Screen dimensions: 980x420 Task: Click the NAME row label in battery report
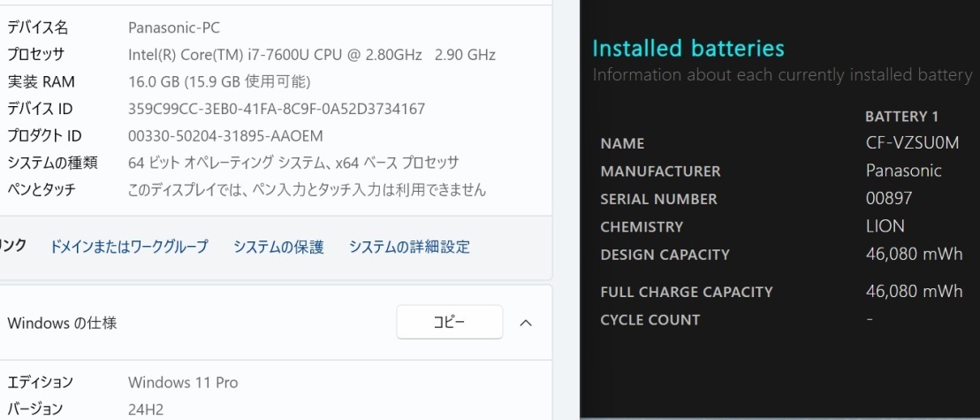pyautogui.click(x=622, y=144)
